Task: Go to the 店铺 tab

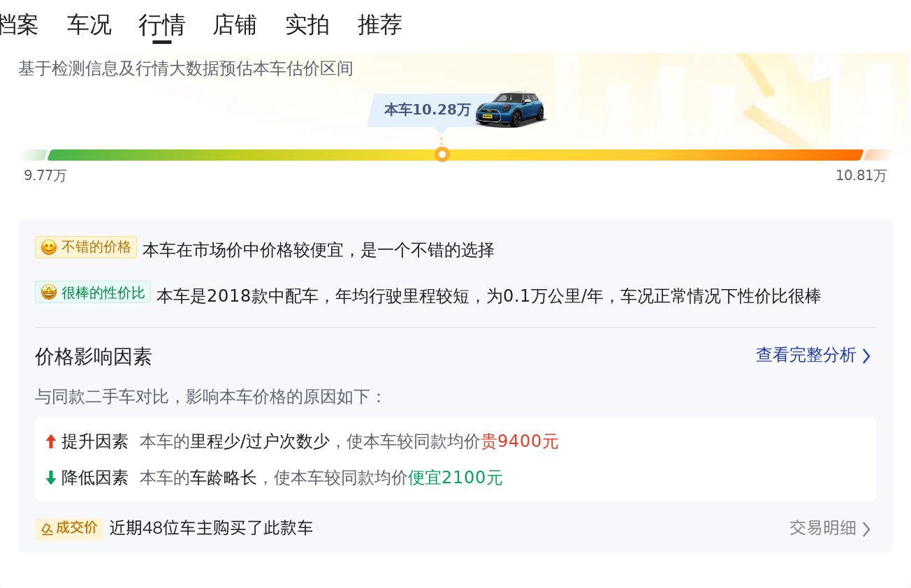Action: click(235, 25)
